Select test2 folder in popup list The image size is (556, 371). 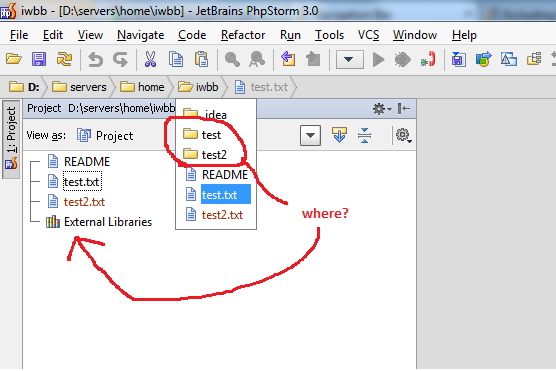205,155
